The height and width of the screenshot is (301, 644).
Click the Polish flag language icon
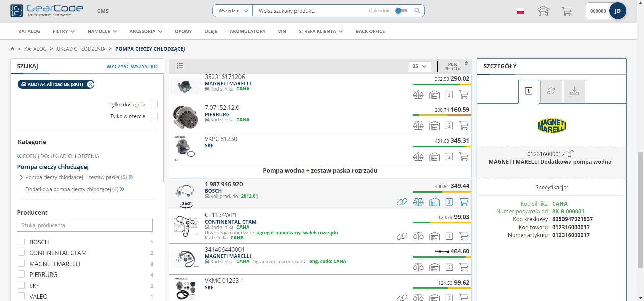tap(520, 11)
